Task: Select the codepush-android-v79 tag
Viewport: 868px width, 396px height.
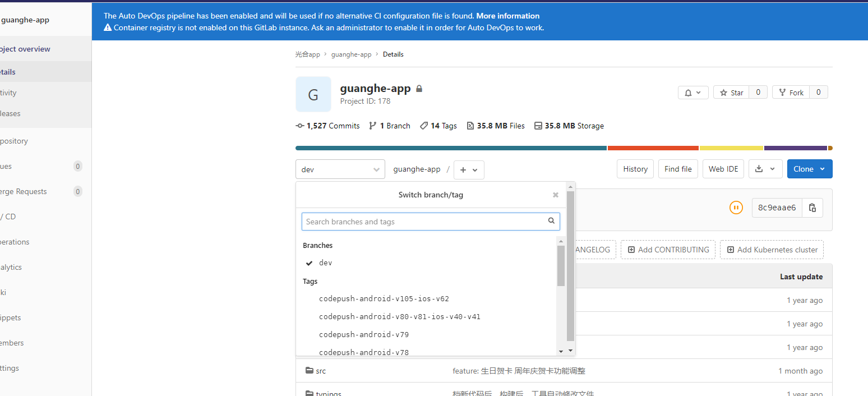Action: [x=363, y=334]
